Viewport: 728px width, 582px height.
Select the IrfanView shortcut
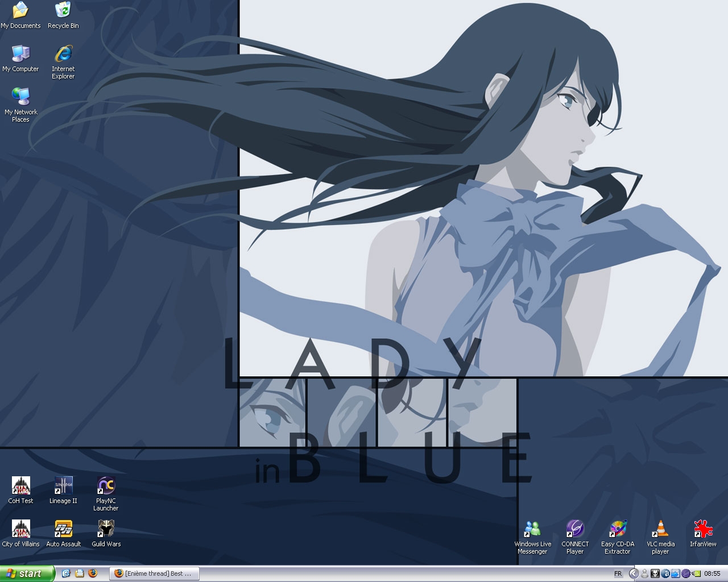click(703, 534)
